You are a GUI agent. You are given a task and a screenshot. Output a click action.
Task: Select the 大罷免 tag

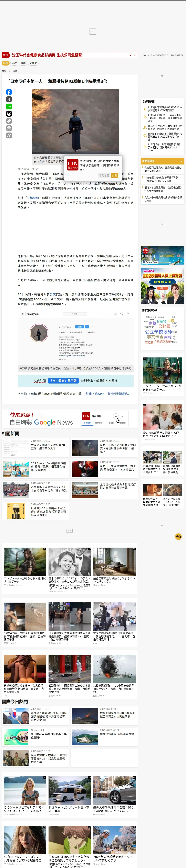point(33,63)
